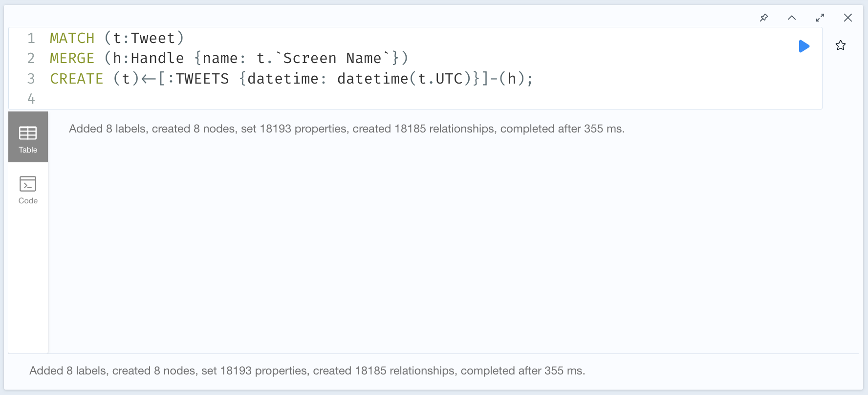The height and width of the screenshot is (395, 868).
Task: Run the Cypher query with play button
Action: [804, 46]
